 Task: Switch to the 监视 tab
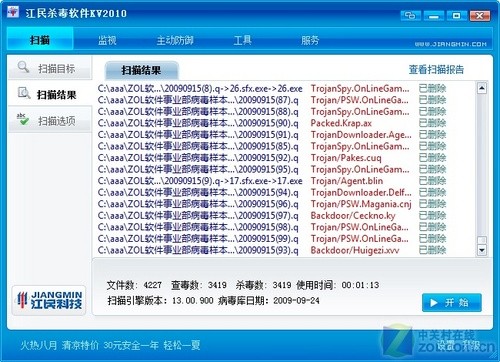(x=107, y=40)
